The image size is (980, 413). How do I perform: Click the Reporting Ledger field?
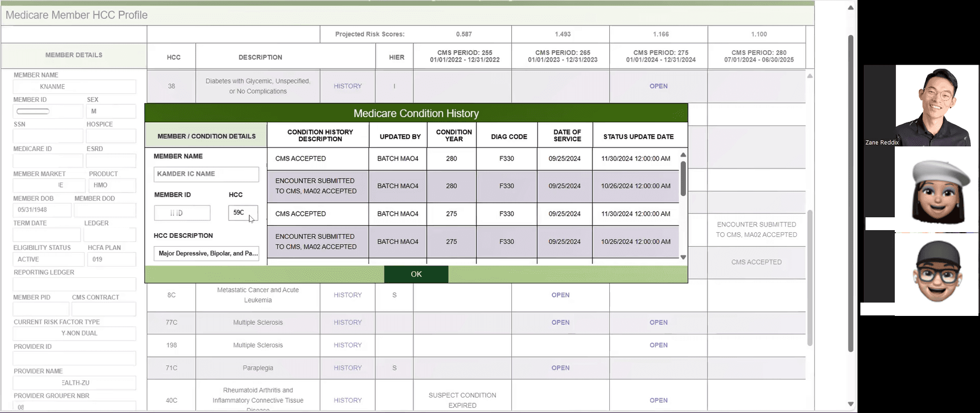tap(74, 284)
